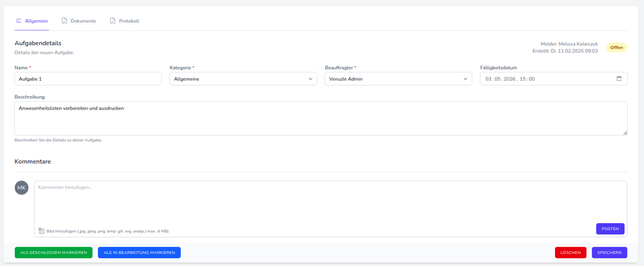Mark the task as geschlossen

[53, 253]
